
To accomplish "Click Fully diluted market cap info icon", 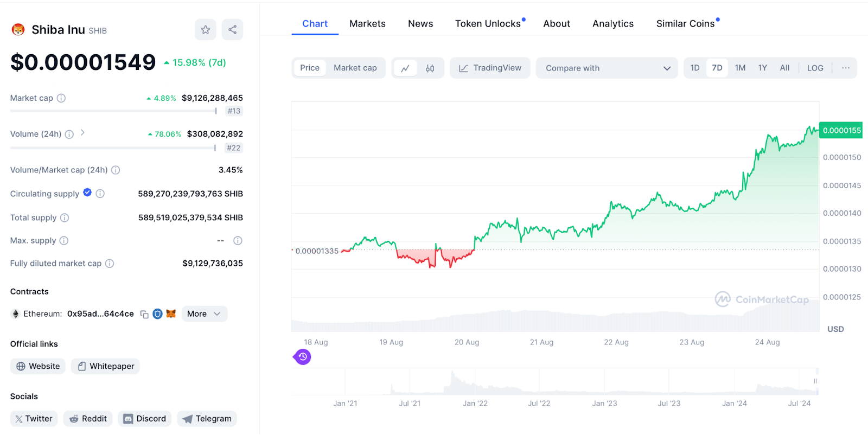I will pyautogui.click(x=110, y=264).
